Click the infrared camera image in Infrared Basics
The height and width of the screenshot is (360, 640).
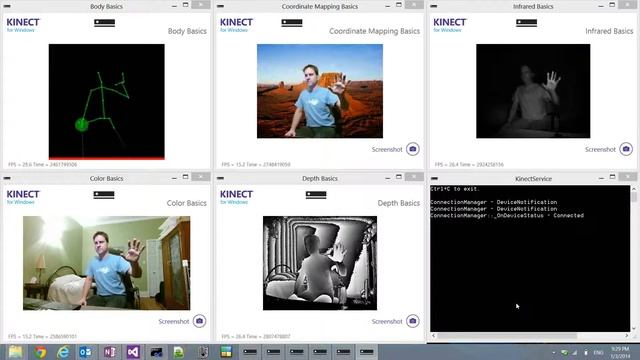[x=533, y=91]
